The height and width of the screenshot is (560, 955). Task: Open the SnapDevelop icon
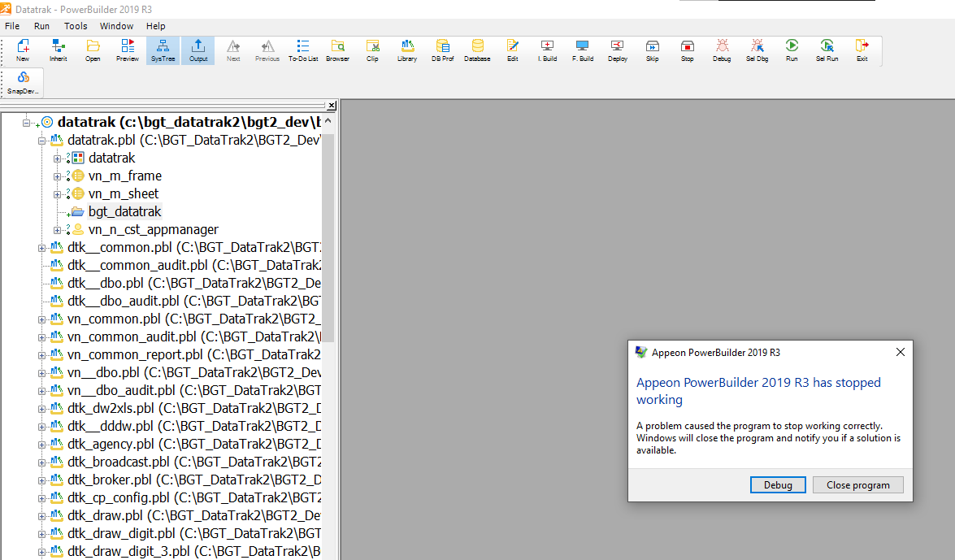pos(23,82)
